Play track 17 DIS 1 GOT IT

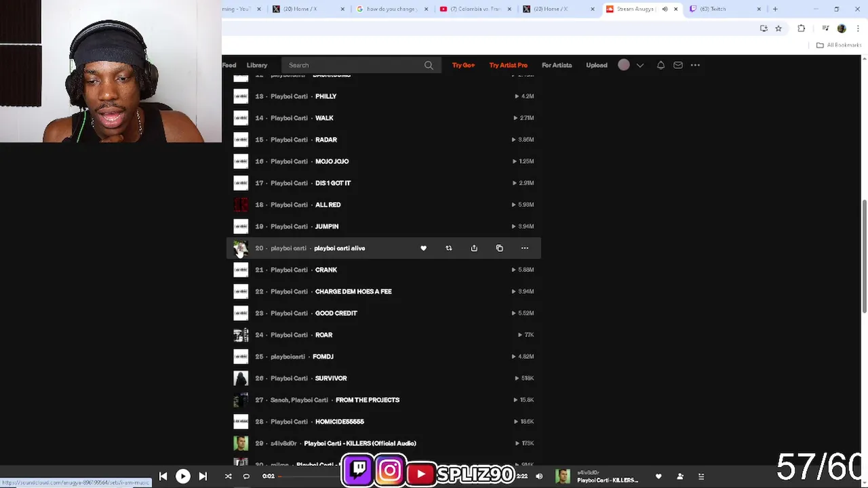(383, 183)
